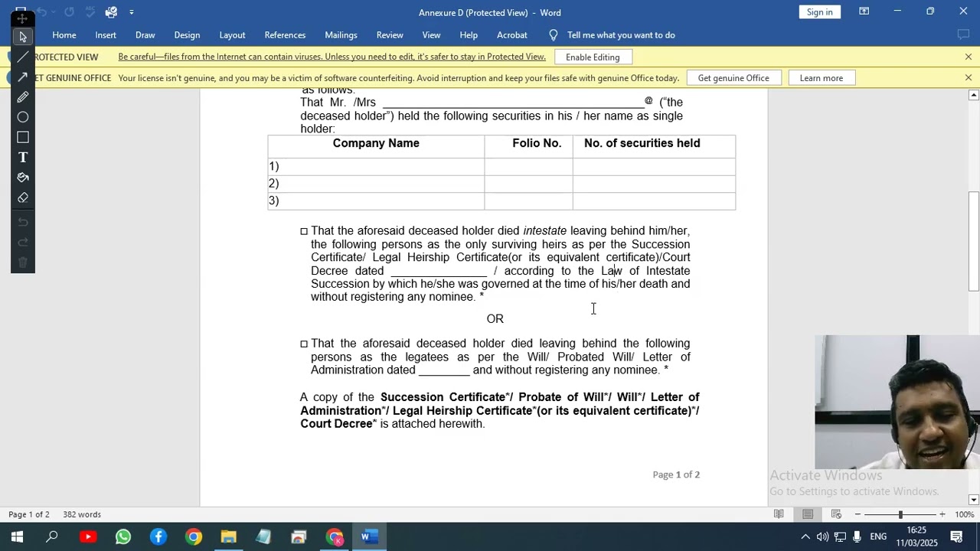Screen dimensions: 980x551
Task: Select the rectangle shape annotation tool
Action: (x=23, y=137)
